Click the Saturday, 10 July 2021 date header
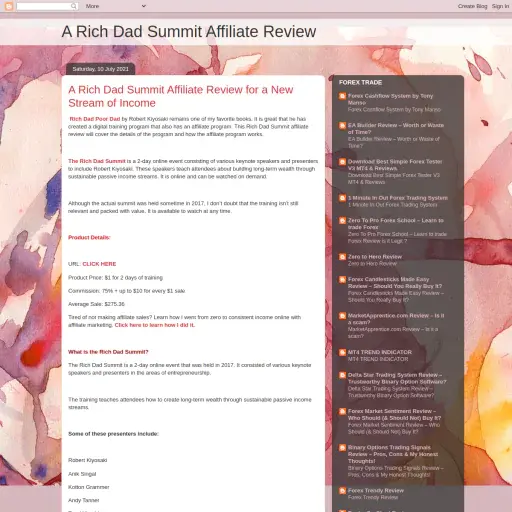512x512 pixels. pos(101,69)
